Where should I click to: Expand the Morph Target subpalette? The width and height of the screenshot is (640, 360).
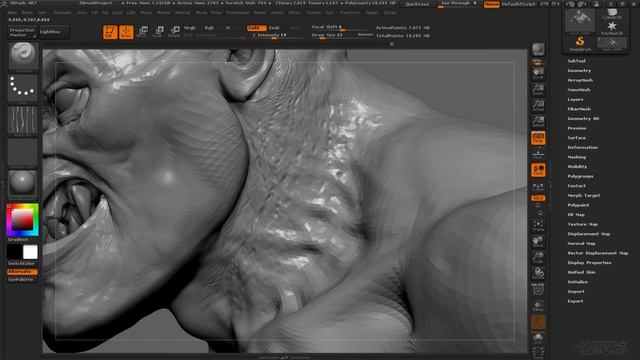click(584, 196)
